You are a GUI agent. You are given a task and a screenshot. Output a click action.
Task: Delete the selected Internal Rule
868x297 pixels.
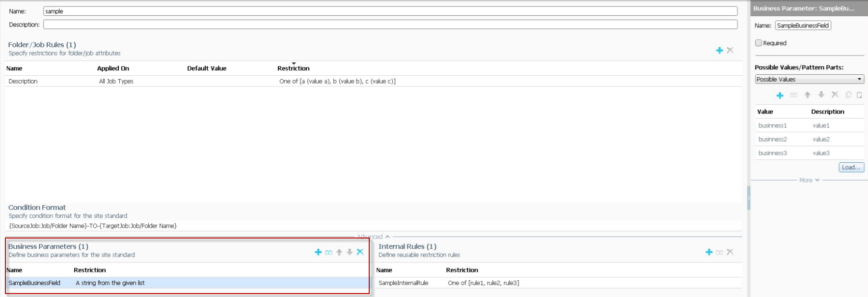click(x=730, y=252)
